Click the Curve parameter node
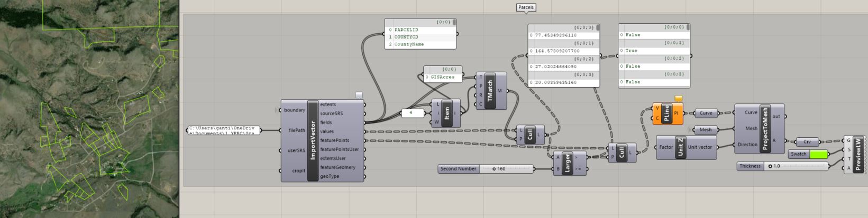Screen dimensions: 868x218 point(706,113)
